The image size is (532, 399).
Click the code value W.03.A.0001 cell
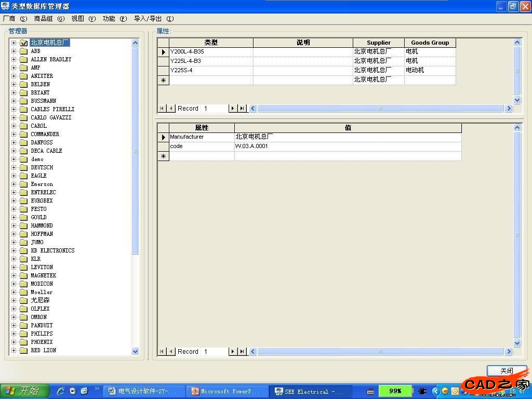coord(347,147)
